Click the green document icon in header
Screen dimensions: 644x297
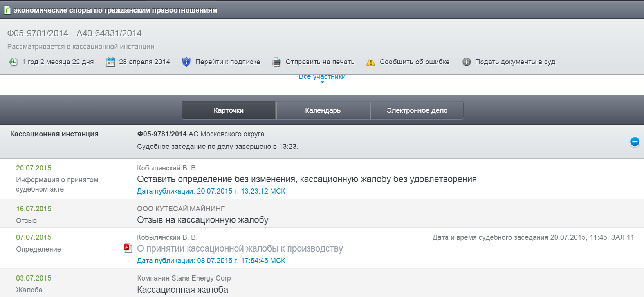coord(7,10)
